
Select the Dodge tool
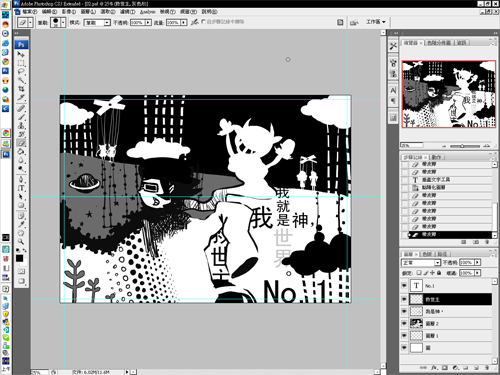coord(21,169)
